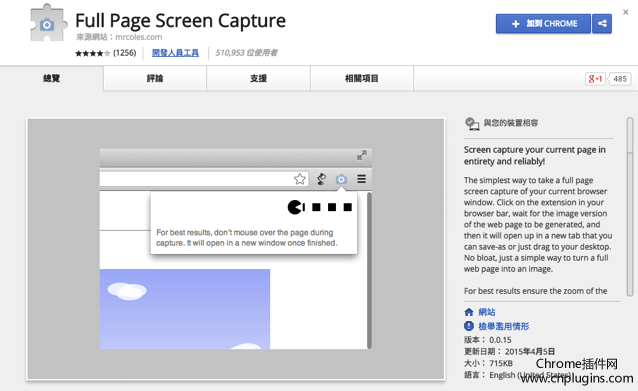
Task: Click the bookmark star in preview
Action: click(299, 179)
